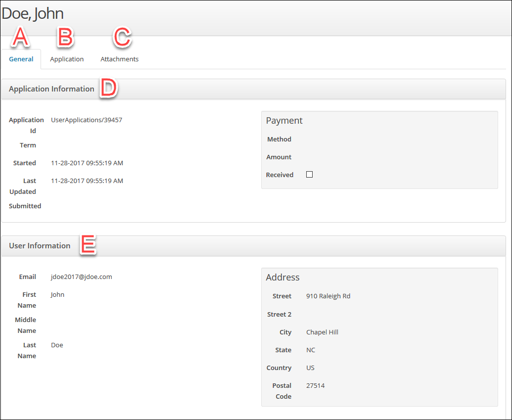512x420 pixels.
Task: Click the Payment panel heading
Action: tap(284, 120)
